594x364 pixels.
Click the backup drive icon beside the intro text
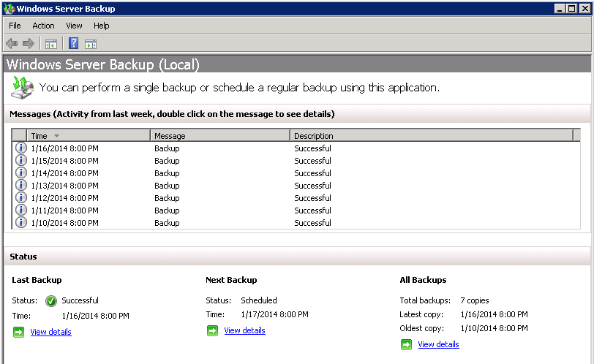point(22,88)
